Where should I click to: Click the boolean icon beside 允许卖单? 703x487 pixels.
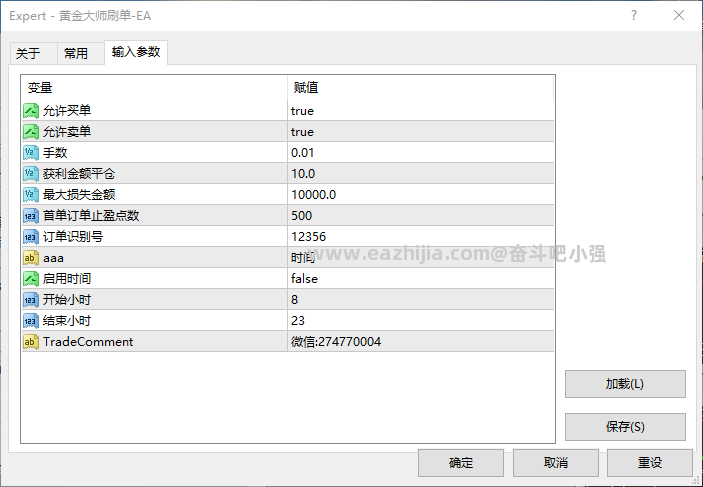[x=31, y=132]
